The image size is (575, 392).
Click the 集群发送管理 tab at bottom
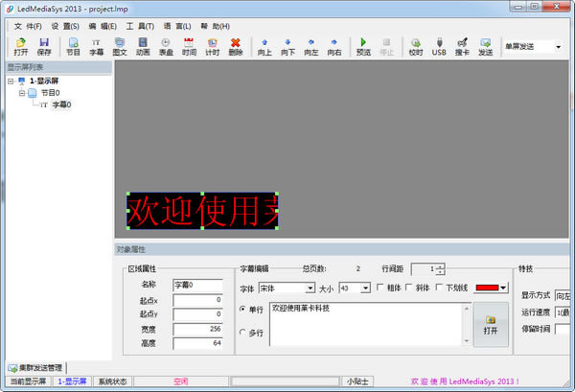[34, 367]
